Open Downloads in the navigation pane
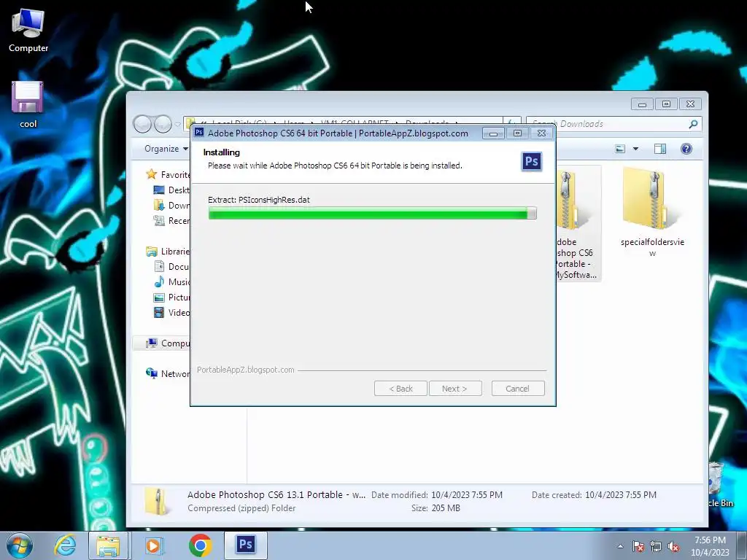 click(171, 205)
